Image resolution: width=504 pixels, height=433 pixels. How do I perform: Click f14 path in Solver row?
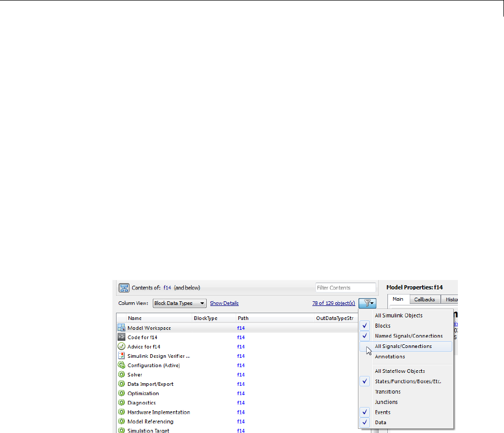[241, 374]
